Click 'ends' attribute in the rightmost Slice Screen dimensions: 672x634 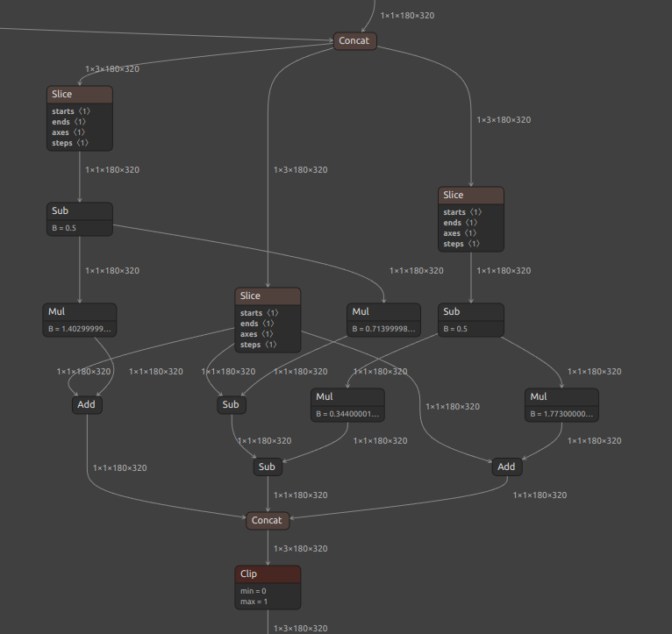461,223
